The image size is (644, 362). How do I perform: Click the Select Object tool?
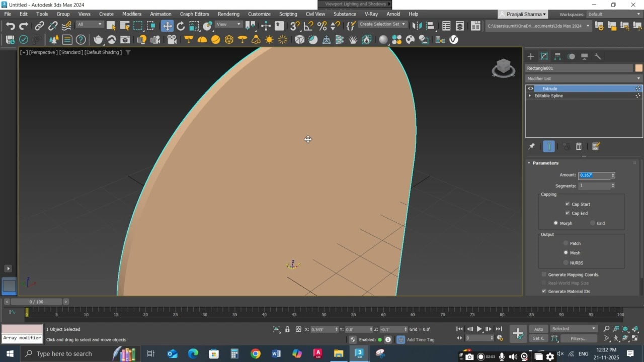[x=111, y=26]
